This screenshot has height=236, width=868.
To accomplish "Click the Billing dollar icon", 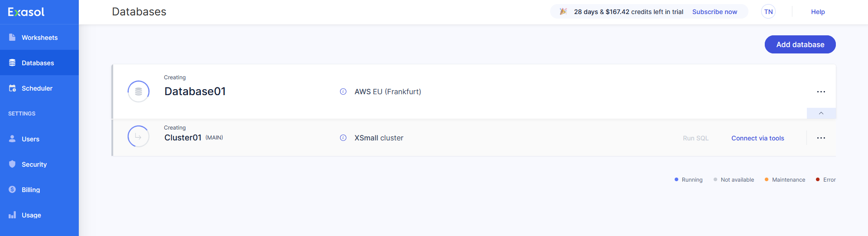I will pyautogui.click(x=12, y=189).
